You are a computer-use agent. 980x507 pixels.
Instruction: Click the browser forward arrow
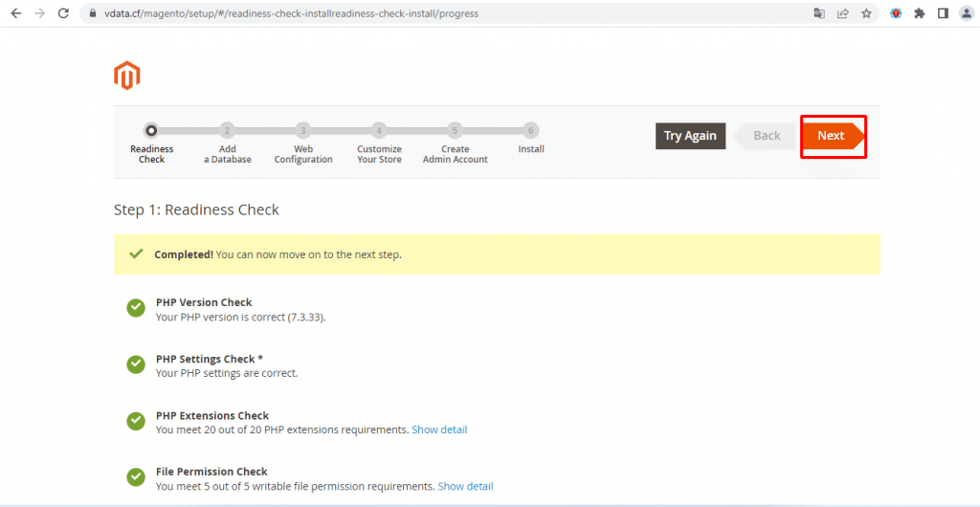coord(40,13)
